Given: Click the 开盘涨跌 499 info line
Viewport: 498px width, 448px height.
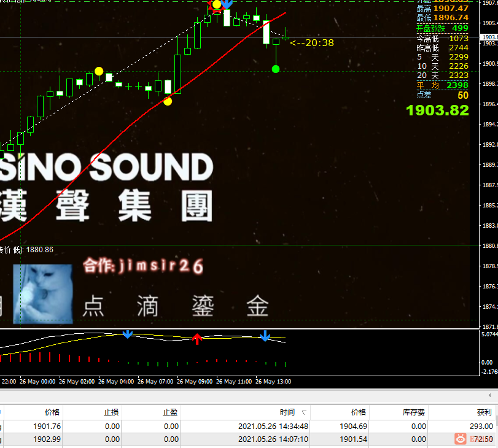Looking at the screenshot, I should pos(442,28).
